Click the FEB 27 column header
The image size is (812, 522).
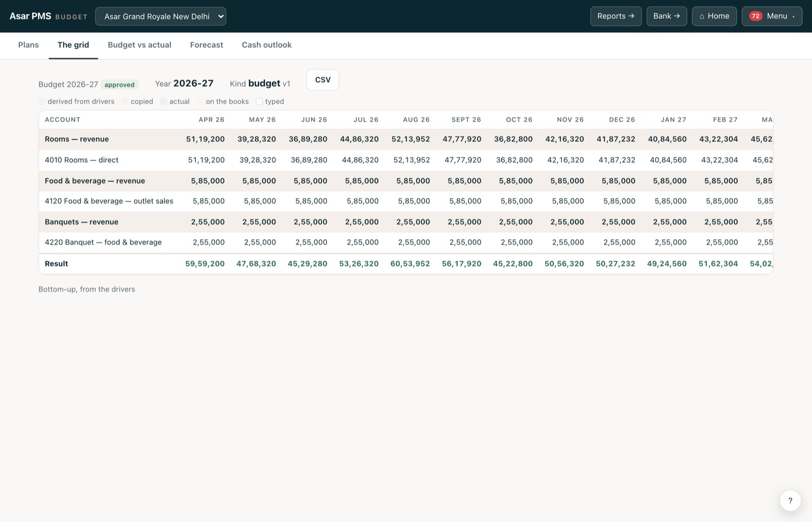(725, 120)
